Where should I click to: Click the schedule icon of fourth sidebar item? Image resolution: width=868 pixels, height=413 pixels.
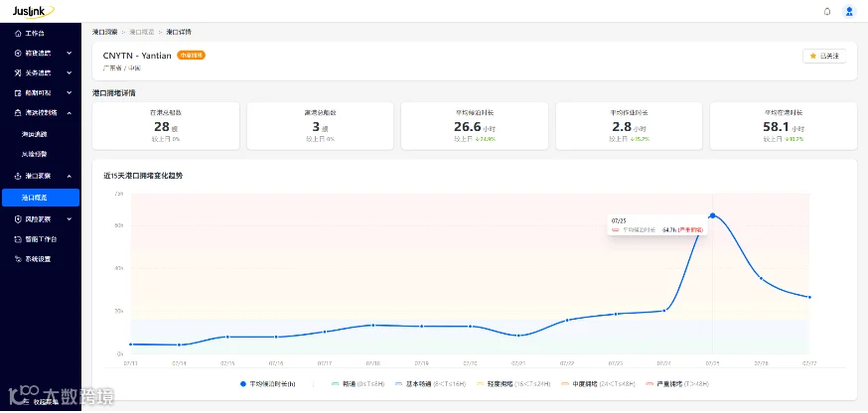coord(18,93)
